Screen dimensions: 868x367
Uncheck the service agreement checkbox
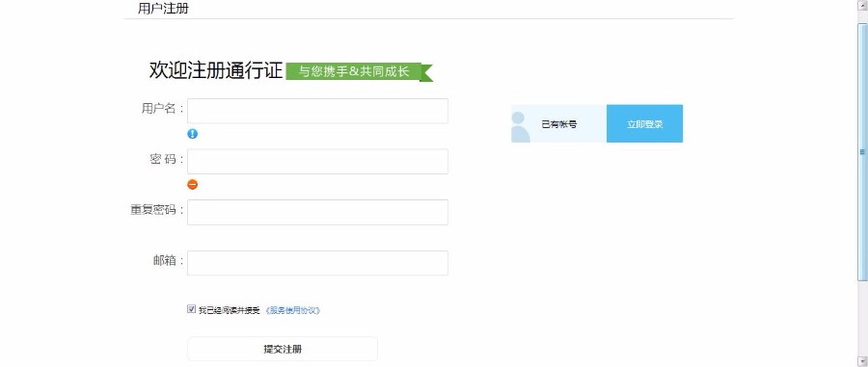click(192, 309)
